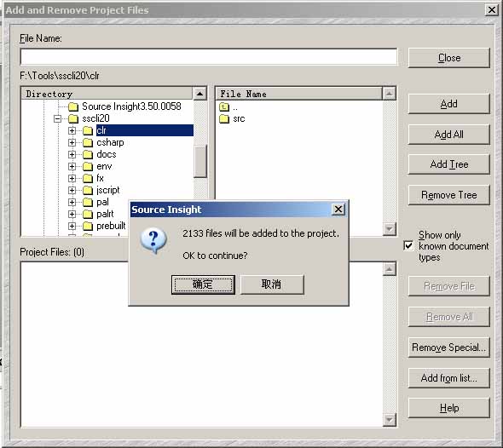Click the Add Tree button
The width and height of the screenshot is (503, 448).
(449, 164)
